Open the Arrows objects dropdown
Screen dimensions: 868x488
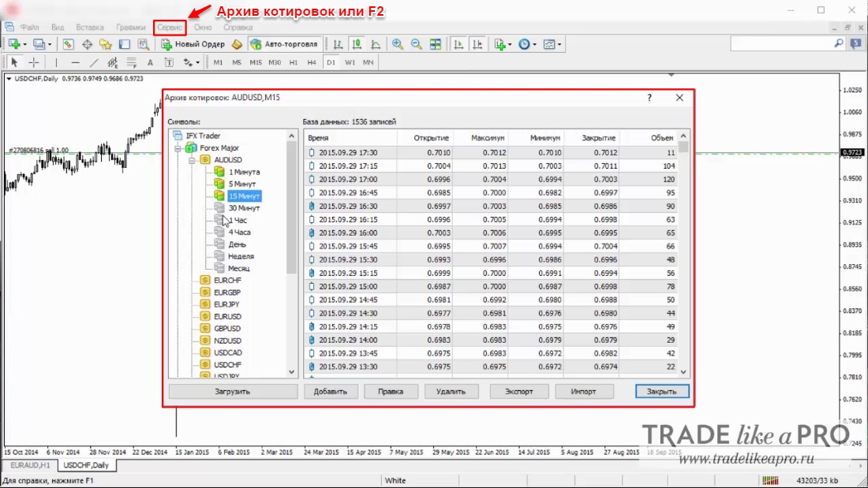point(197,62)
